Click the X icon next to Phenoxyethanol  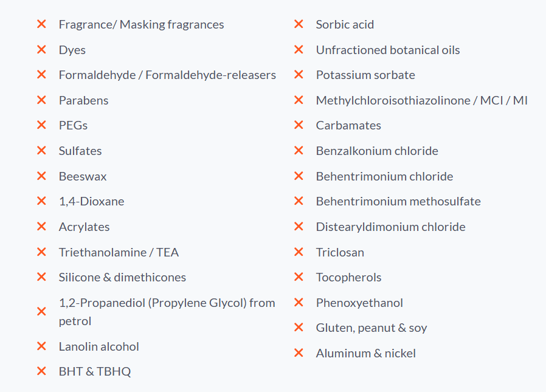point(299,302)
